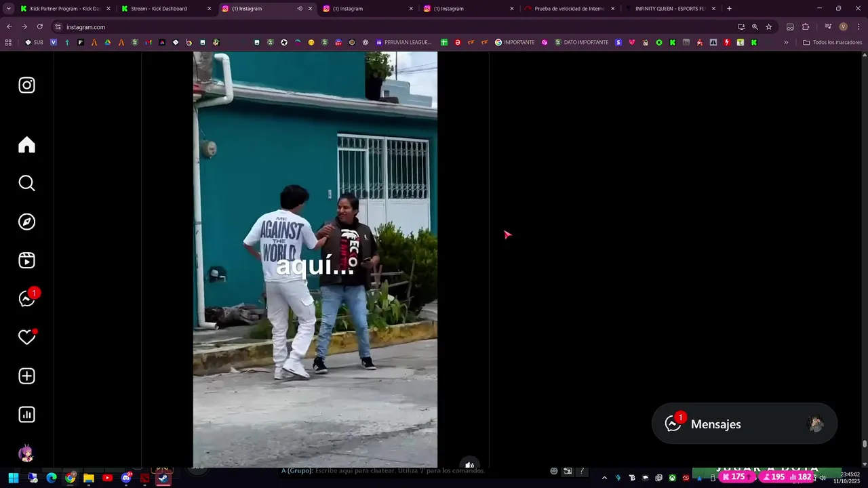Open Discord from the taskbar
868x488 pixels.
point(126,478)
